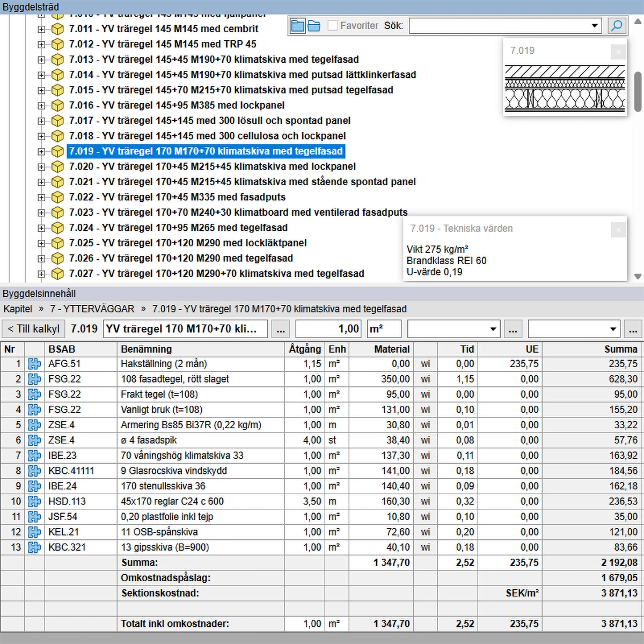Image resolution: width=644 pixels, height=644 pixels.
Task: Click the puzzle icon on row 2 FSG.22
Action: 35,379
